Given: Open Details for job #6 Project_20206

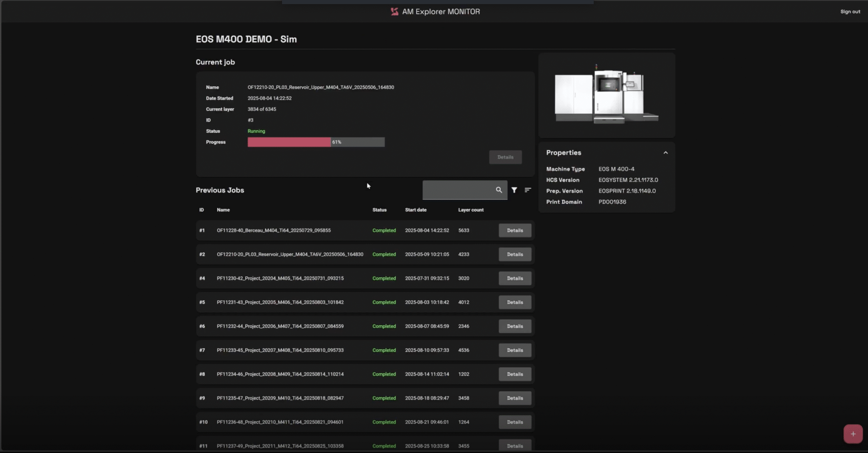Looking at the screenshot, I should coord(515,326).
